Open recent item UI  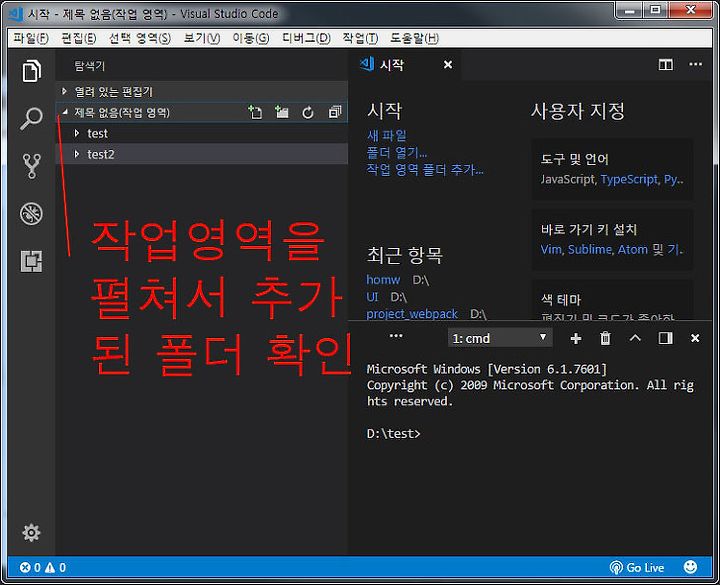tap(372, 297)
